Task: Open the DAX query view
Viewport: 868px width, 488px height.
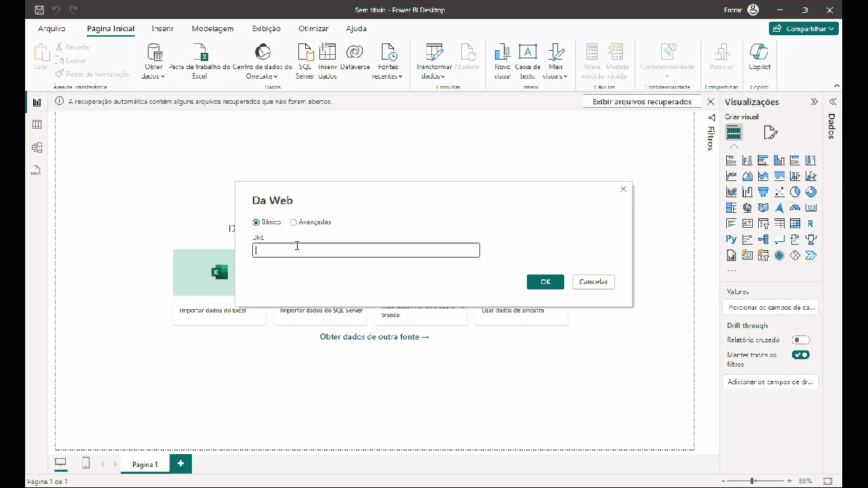Action: coord(37,170)
